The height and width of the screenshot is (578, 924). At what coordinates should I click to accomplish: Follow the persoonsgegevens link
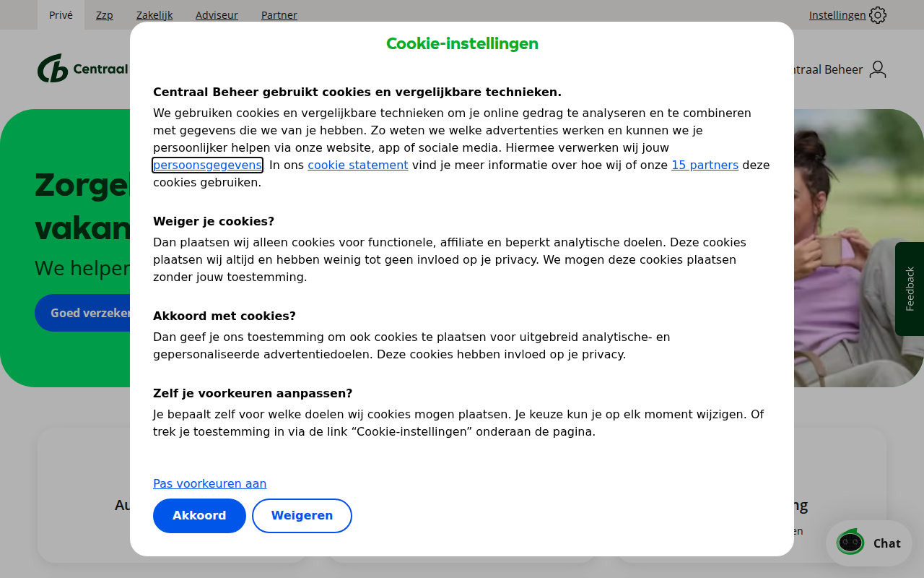207,165
